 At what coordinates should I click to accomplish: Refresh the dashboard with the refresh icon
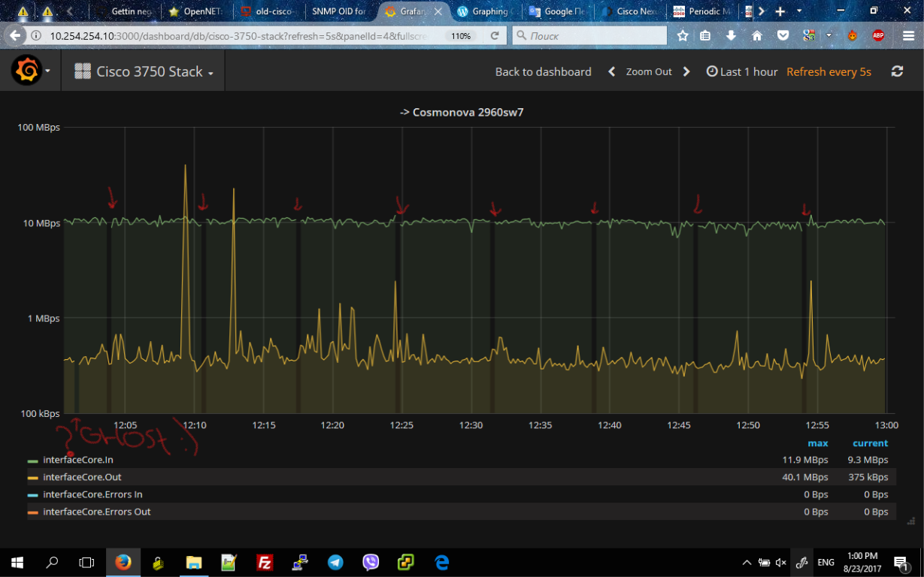click(x=897, y=71)
